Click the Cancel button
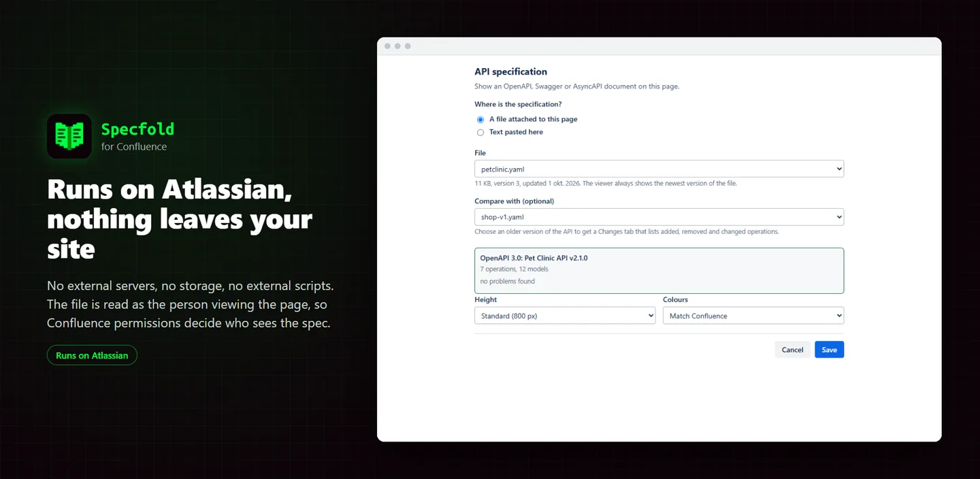The image size is (980, 479). click(x=792, y=350)
